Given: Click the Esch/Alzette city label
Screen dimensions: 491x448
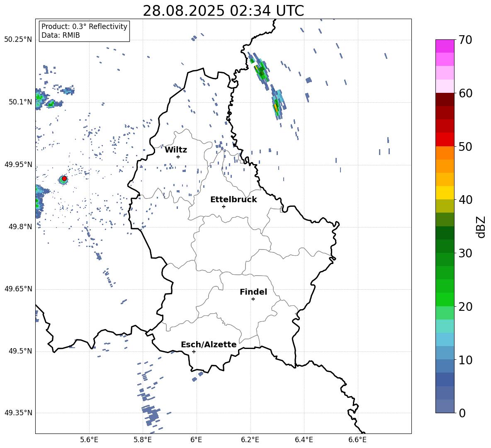Looking at the screenshot, I should coord(209,344).
